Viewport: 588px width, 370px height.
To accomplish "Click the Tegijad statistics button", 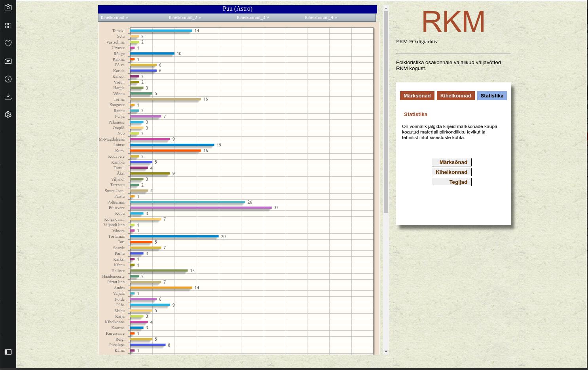I will (452, 182).
